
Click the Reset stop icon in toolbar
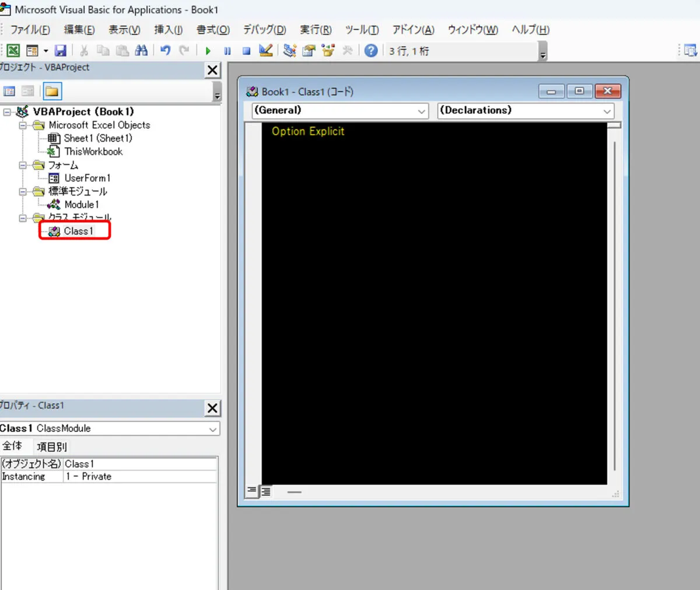tap(246, 51)
